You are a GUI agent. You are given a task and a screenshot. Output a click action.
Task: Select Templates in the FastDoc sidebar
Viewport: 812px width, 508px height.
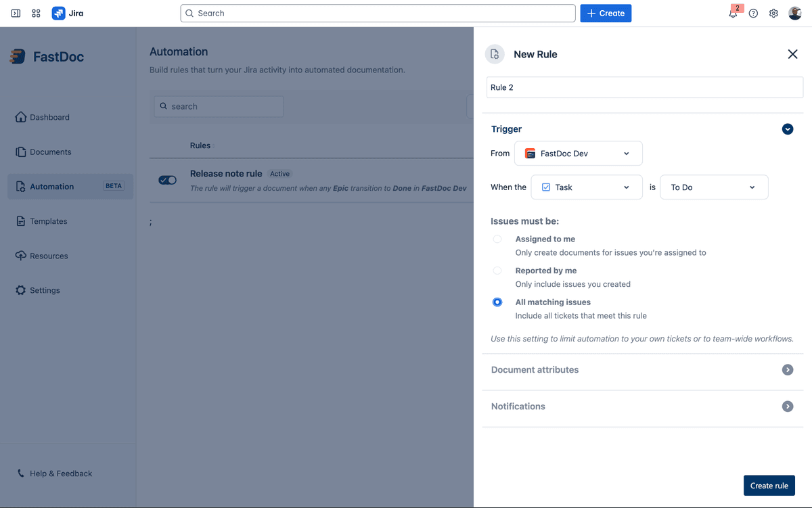(x=48, y=221)
